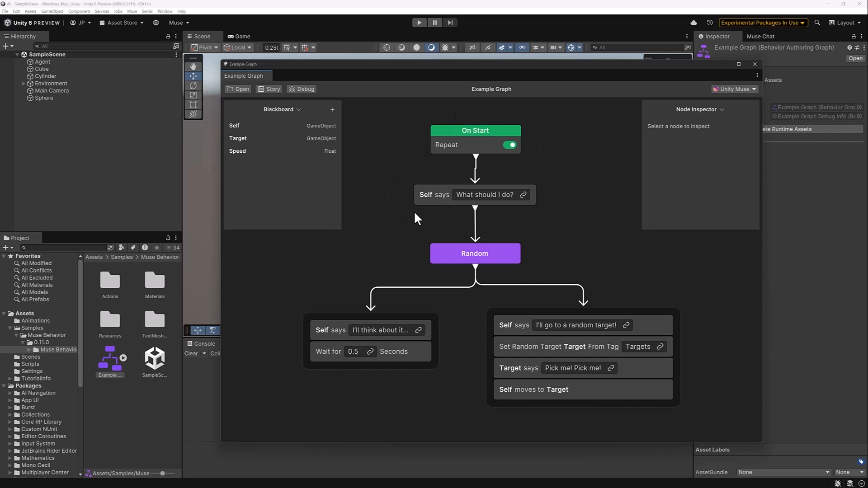Select the Hand view tool

click(x=193, y=66)
